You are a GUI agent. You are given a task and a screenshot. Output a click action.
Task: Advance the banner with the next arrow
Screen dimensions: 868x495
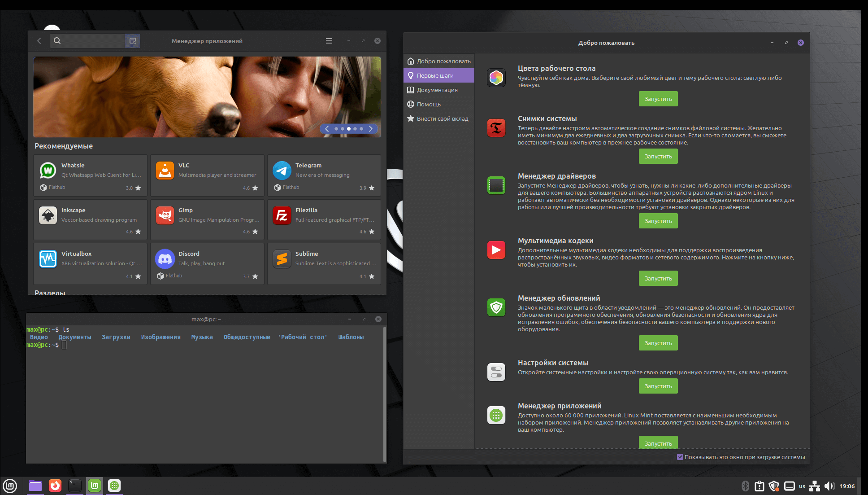pos(371,129)
